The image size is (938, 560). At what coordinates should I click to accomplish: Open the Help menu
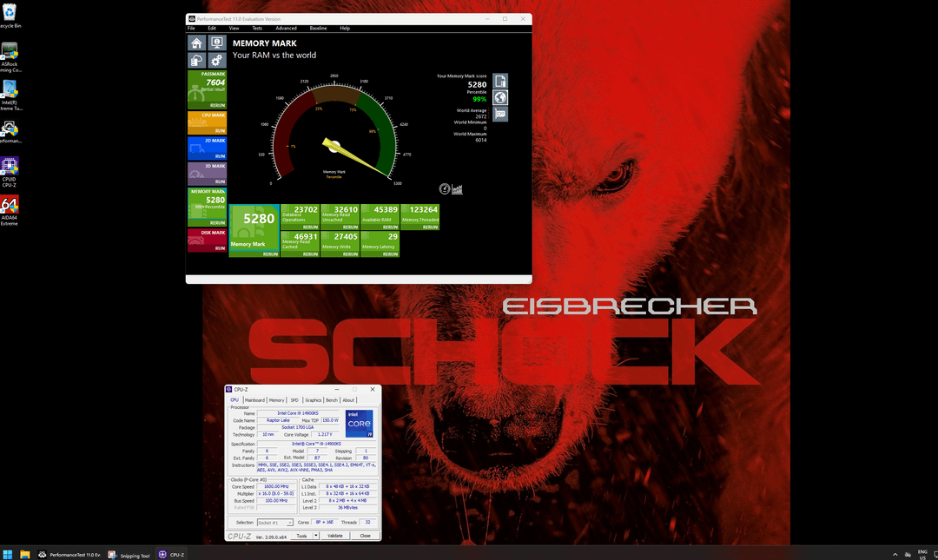[345, 28]
